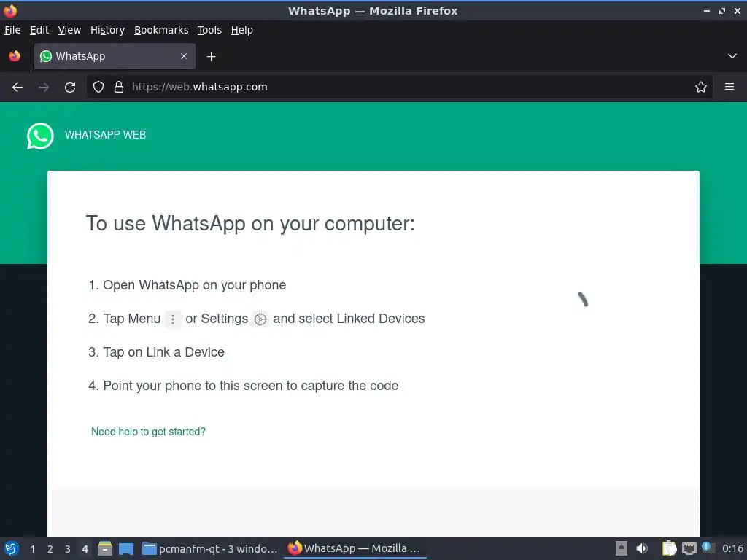The image size is (747, 560).
Task: Switch to virtual desktop 3
Action: 68,549
